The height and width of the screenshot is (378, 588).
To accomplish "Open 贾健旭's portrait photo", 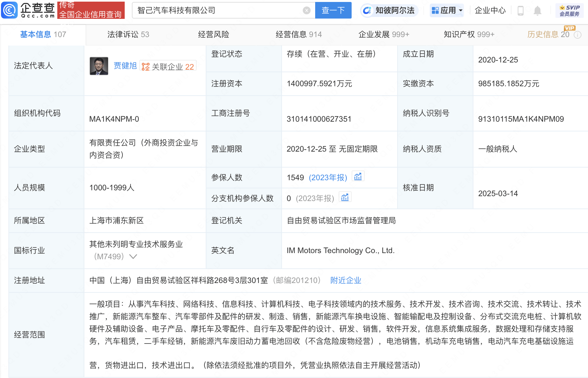I will pyautogui.click(x=99, y=66).
